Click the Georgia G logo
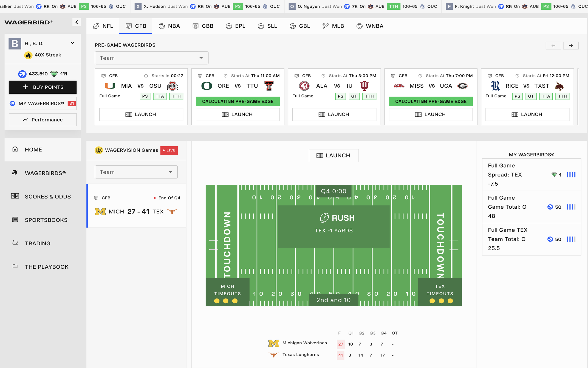This screenshot has width=588, height=368. [x=462, y=86]
